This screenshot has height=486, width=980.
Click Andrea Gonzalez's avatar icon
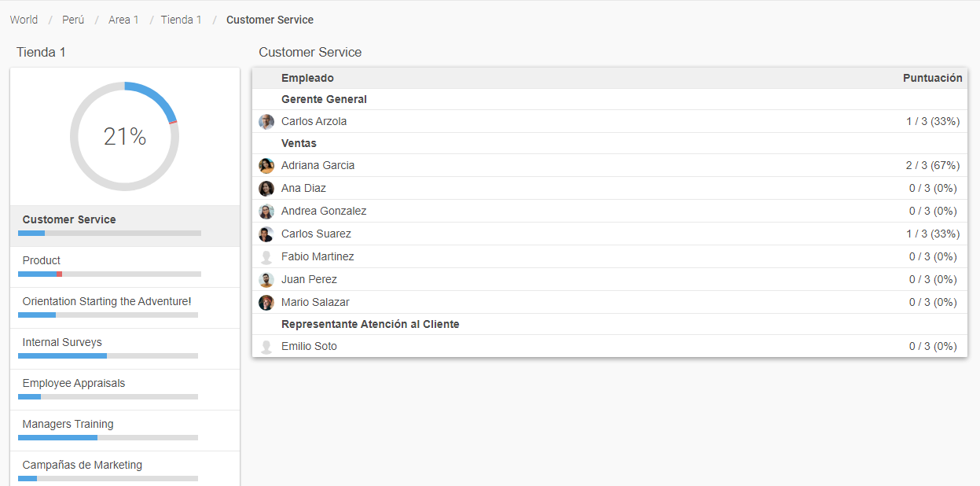click(x=266, y=212)
